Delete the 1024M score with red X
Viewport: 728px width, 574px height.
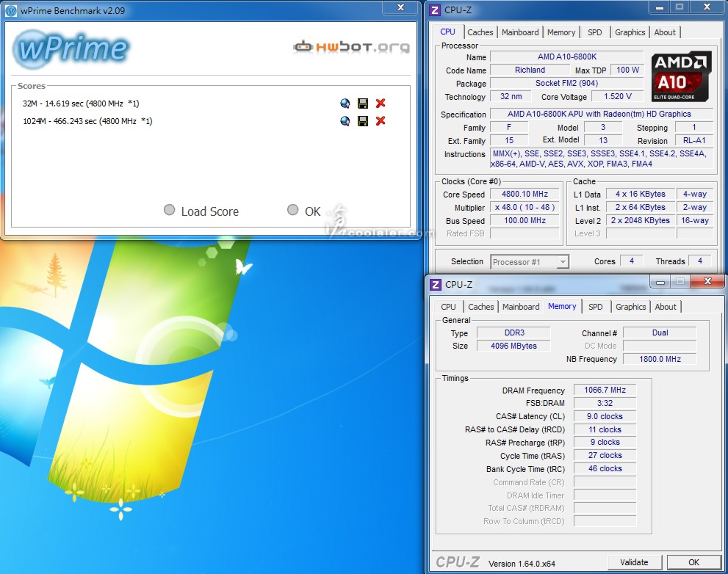(x=381, y=121)
